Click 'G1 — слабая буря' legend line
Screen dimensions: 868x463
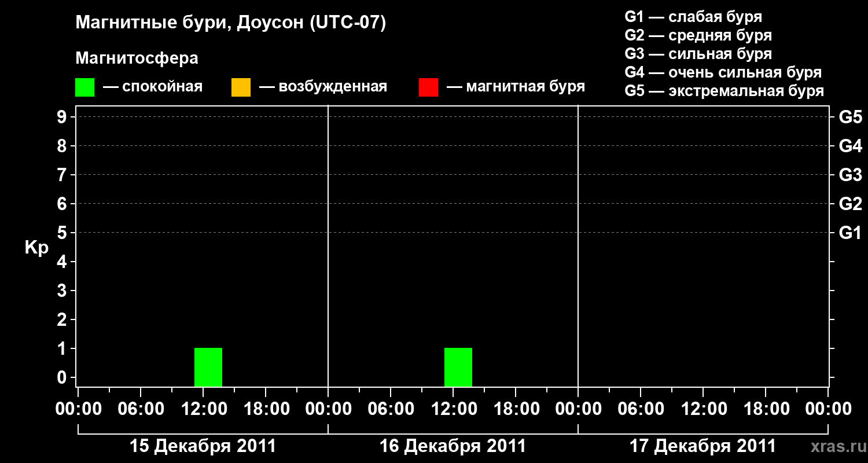(693, 17)
